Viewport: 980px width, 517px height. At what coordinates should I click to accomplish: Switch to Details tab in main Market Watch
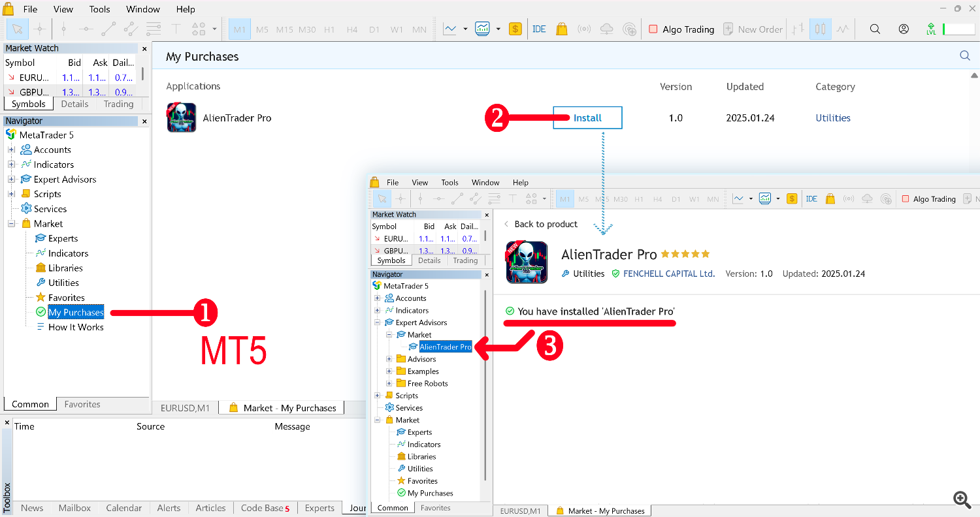tap(74, 104)
